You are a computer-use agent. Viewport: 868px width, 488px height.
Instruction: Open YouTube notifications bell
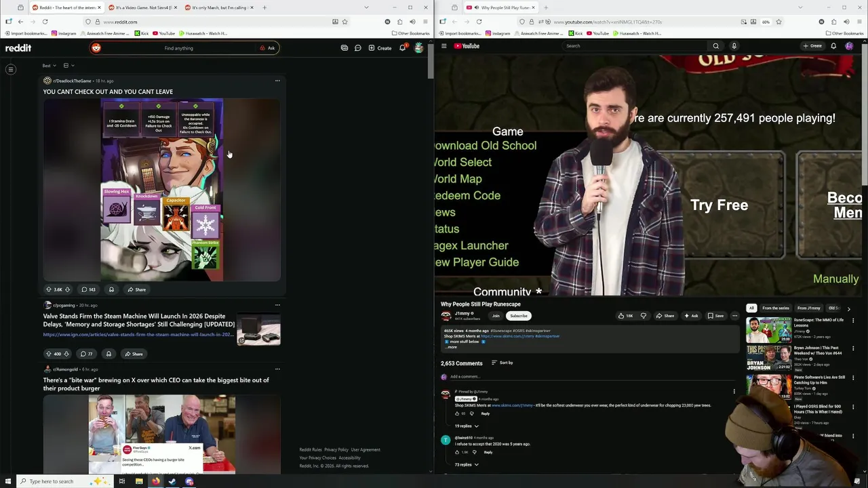coord(833,46)
